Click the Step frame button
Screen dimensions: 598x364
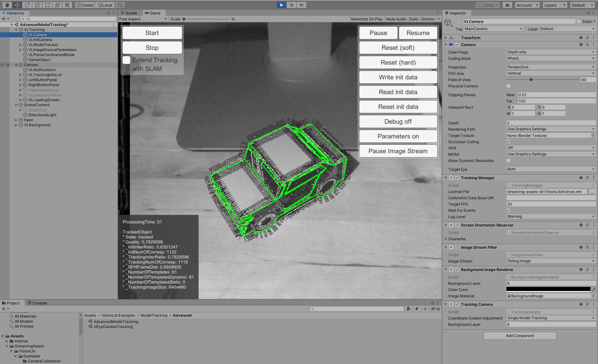(301, 5)
